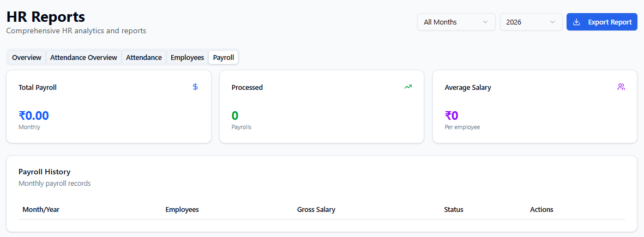Click the people icon on Average Salary card
Image resolution: width=644 pixels, height=237 pixels.
pyautogui.click(x=621, y=87)
